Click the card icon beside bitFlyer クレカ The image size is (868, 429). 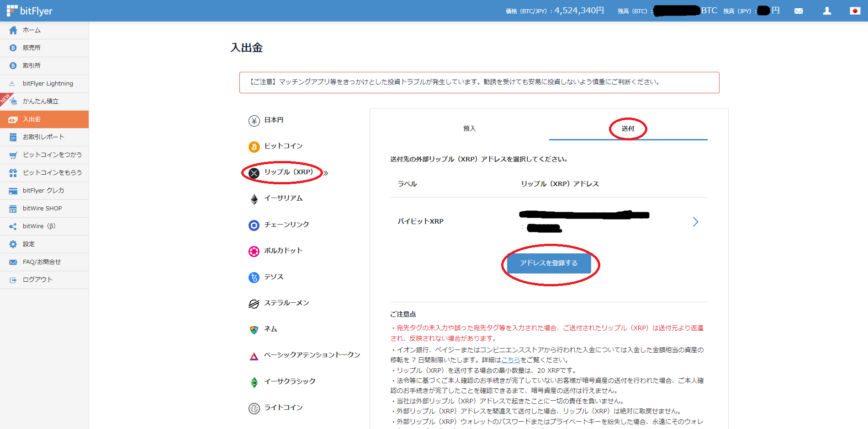(13, 191)
